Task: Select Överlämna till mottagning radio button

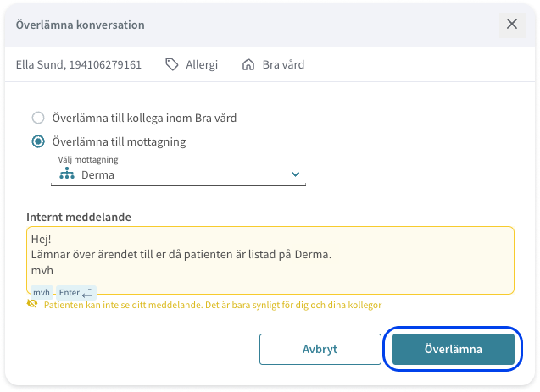Action: click(x=38, y=141)
